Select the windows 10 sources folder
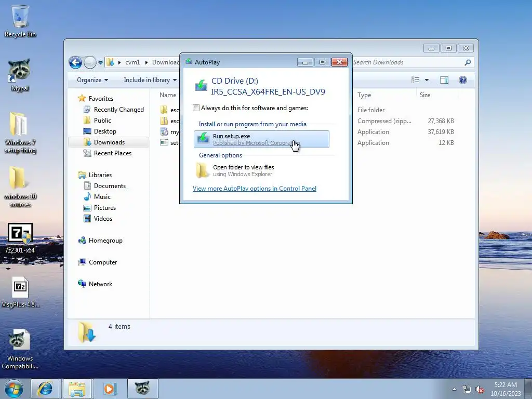 [x=20, y=187]
